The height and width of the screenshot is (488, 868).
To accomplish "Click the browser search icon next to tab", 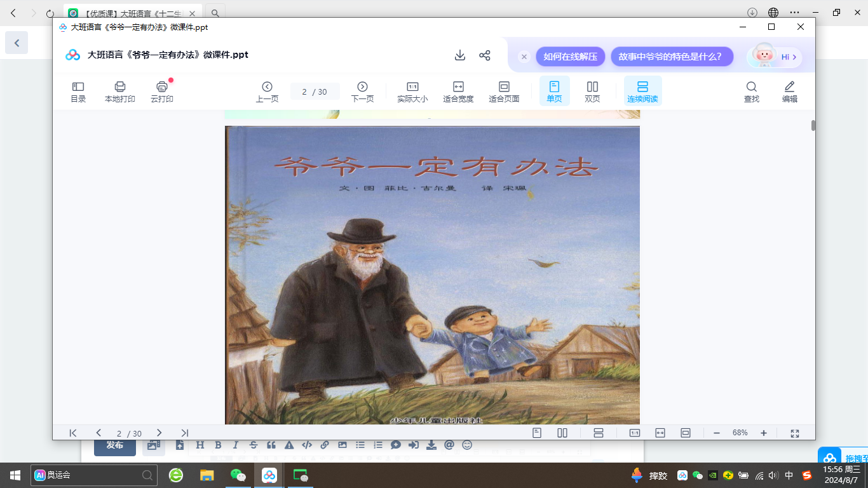I will [x=215, y=13].
